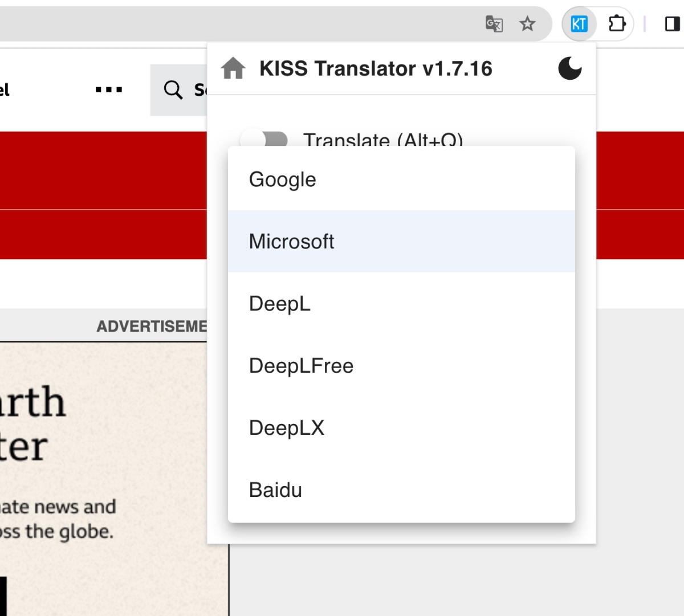The height and width of the screenshot is (616, 684).
Task: Click the KT extension icon in toolbar
Action: (579, 24)
